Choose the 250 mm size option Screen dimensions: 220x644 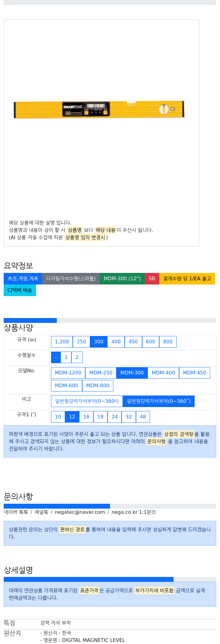[x=81, y=342]
